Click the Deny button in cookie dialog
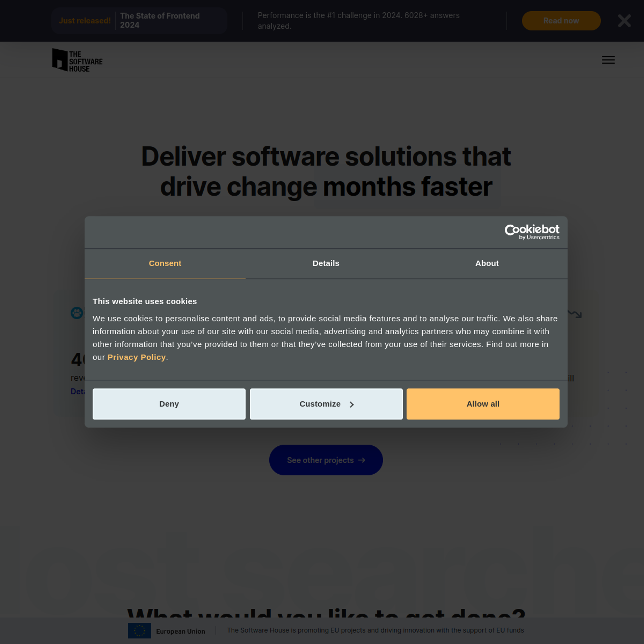 (169, 403)
